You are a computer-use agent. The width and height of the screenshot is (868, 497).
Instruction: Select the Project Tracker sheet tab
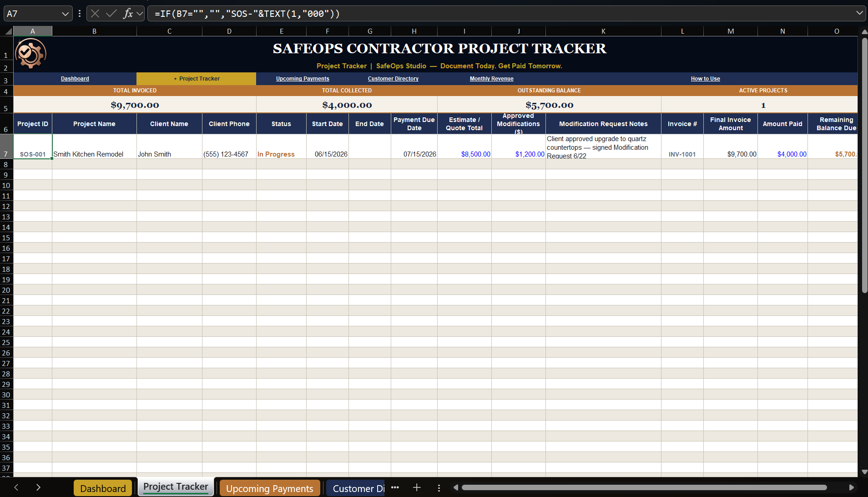point(176,487)
